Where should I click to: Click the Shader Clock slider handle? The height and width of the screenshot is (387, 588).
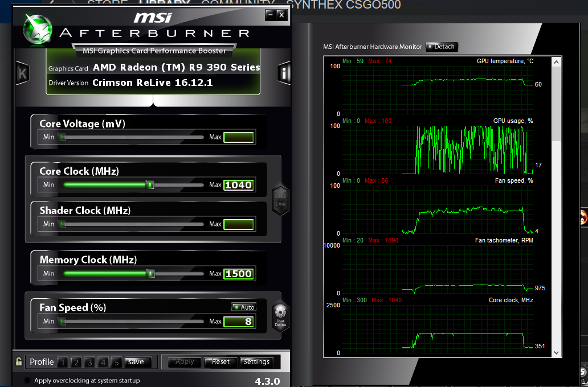click(x=63, y=224)
